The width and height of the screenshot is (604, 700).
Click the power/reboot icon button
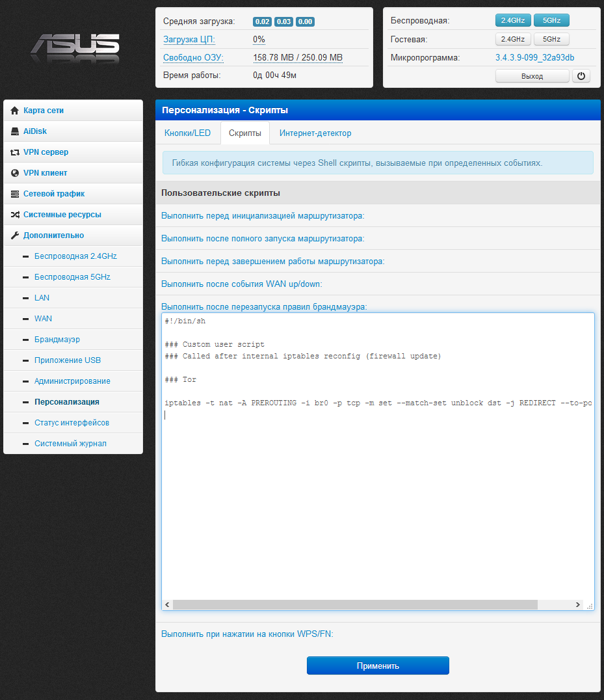pos(581,76)
